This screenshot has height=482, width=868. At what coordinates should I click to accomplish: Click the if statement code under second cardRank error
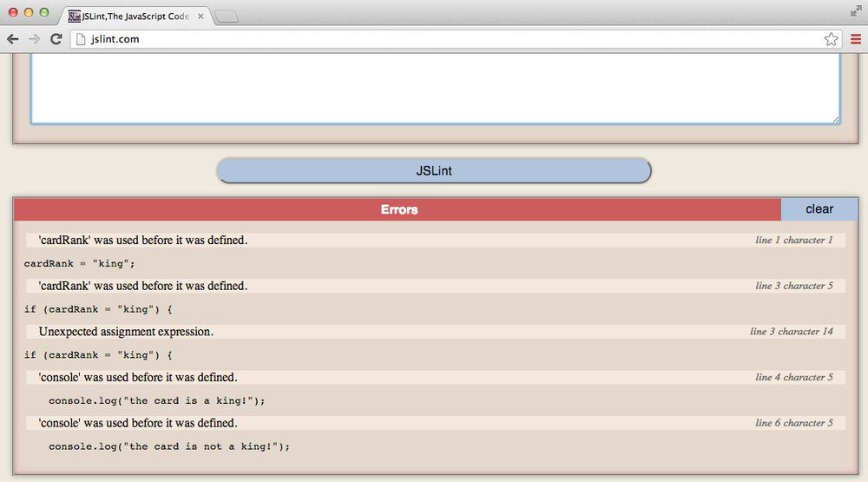98,310
